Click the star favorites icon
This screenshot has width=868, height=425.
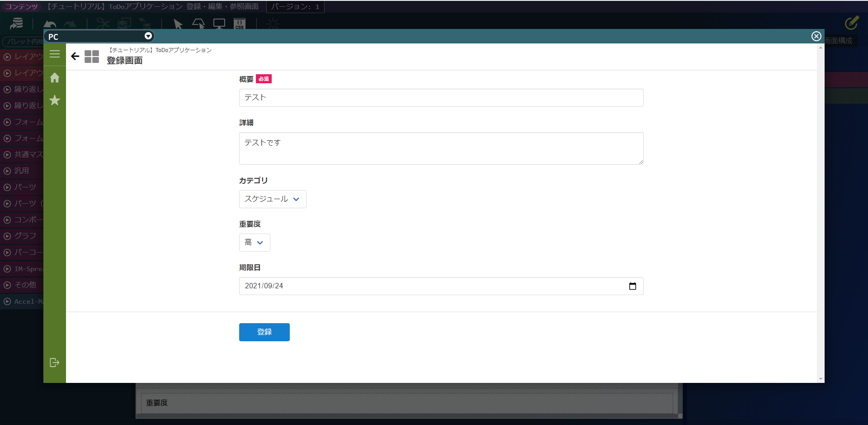click(x=55, y=100)
